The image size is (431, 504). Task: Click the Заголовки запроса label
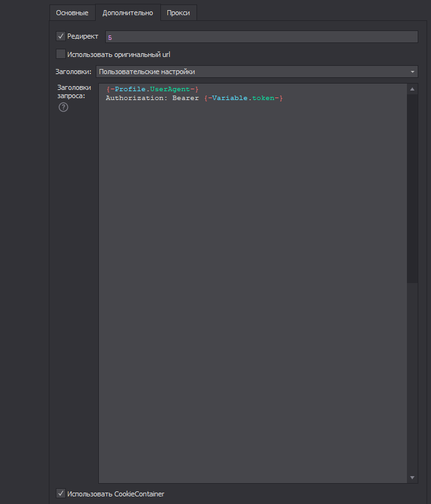point(74,92)
